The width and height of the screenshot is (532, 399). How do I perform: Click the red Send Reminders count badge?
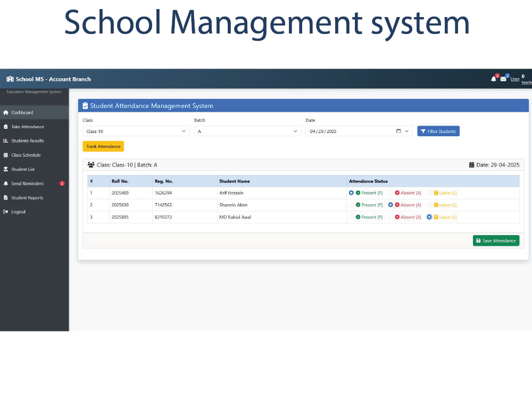pos(62,184)
